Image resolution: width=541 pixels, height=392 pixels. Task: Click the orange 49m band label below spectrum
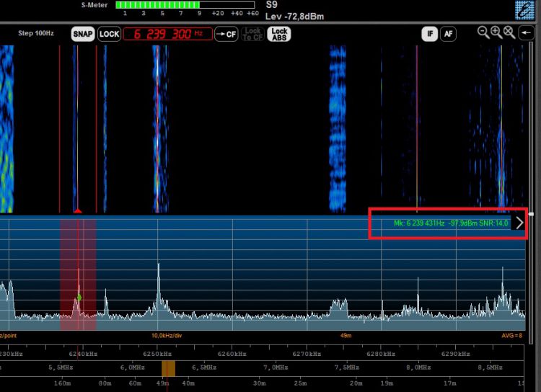346,336
